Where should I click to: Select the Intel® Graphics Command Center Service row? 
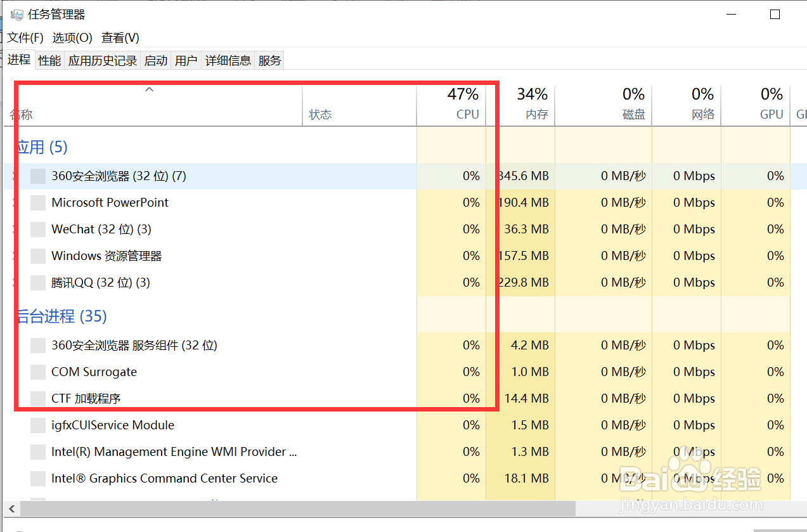pos(164,479)
